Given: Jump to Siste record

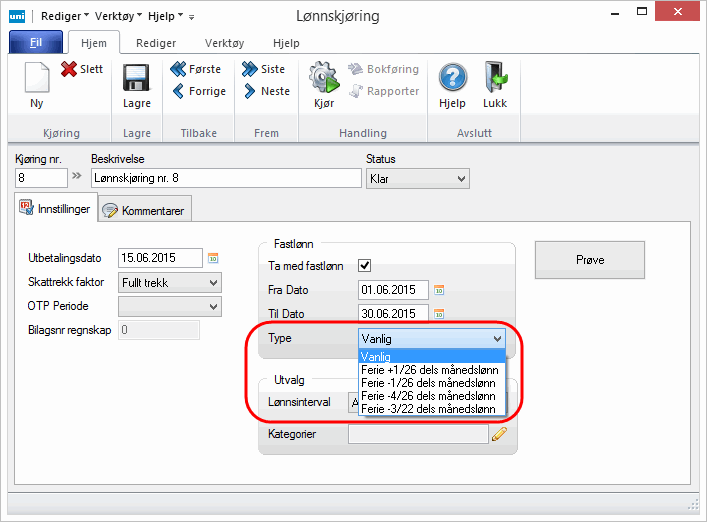Looking at the screenshot, I should pos(250,69).
